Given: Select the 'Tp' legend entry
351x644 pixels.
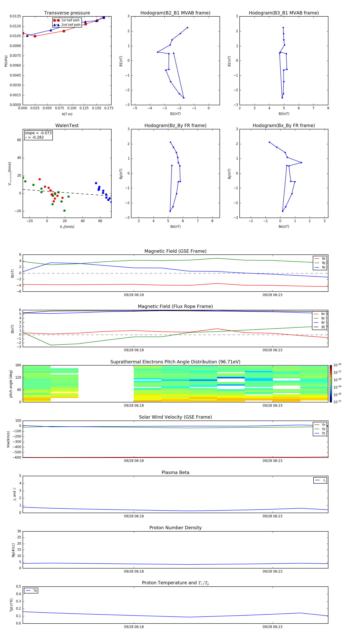Looking at the screenshot, I should [x=31, y=591].
